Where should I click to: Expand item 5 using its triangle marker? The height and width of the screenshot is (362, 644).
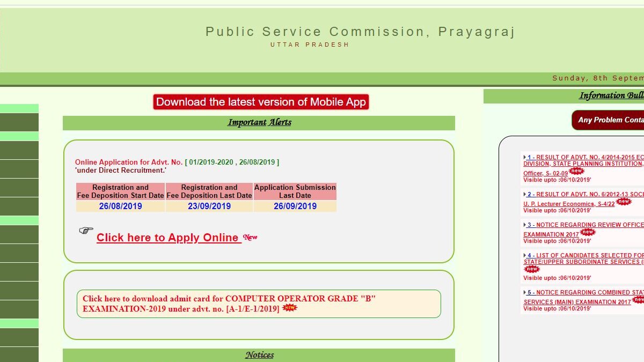pos(525,292)
